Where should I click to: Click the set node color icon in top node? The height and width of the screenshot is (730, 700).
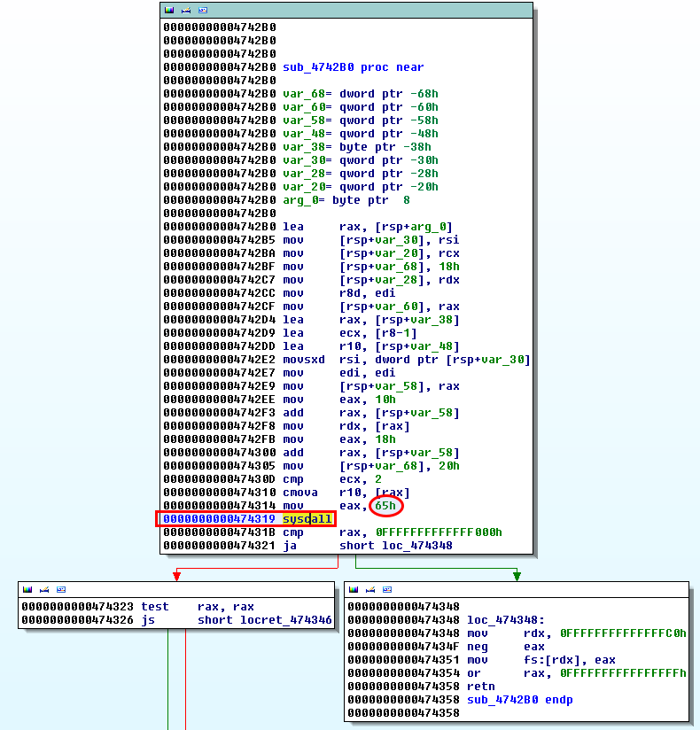click(169, 10)
